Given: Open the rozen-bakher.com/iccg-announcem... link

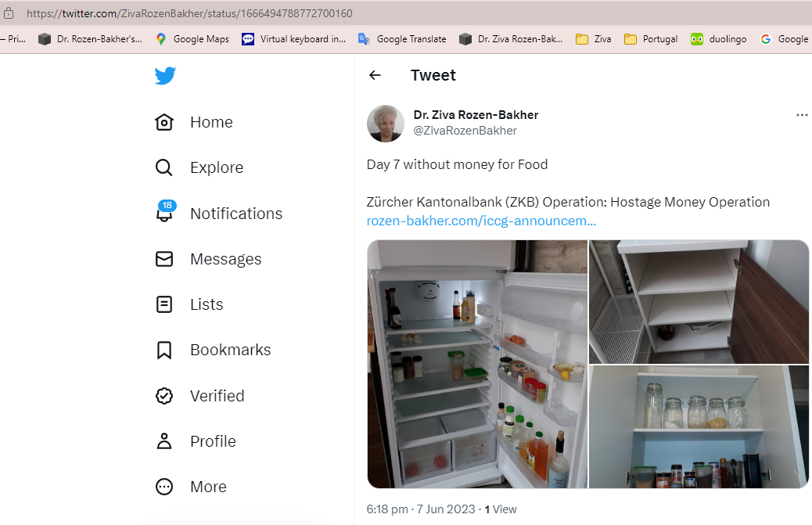Looking at the screenshot, I should [x=481, y=221].
